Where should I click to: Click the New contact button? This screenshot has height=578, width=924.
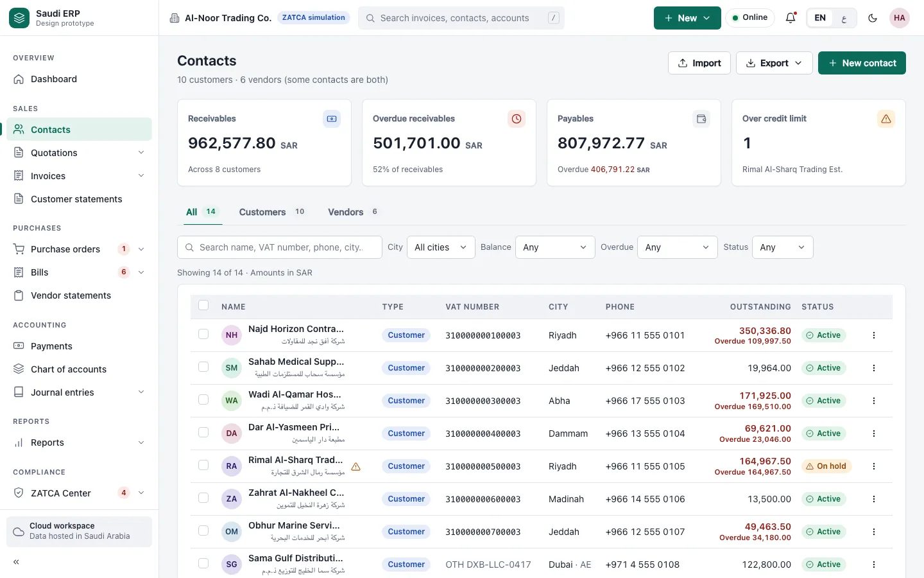click(862, 63)
